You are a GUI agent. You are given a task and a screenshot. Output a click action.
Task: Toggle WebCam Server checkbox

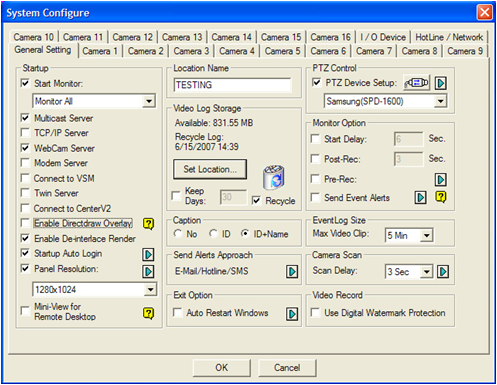(x=25, y=147)
